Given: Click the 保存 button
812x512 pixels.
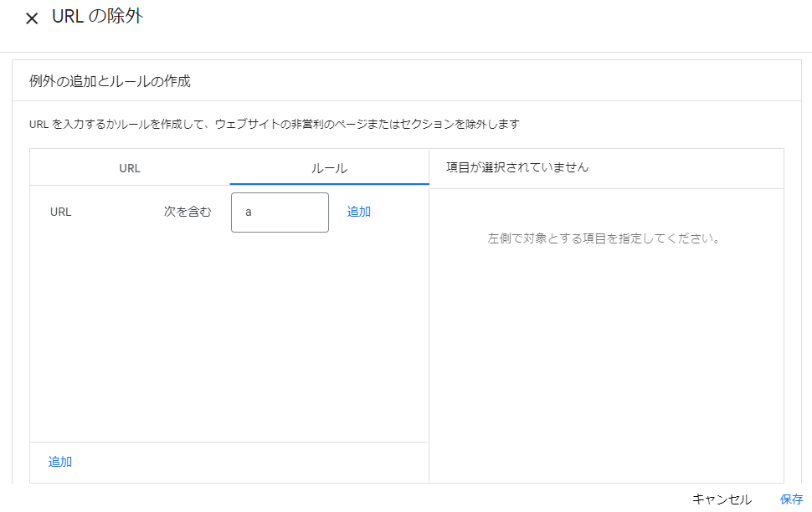Looking at the screenshot, I should pyautogui.click(x=791, y=499).
